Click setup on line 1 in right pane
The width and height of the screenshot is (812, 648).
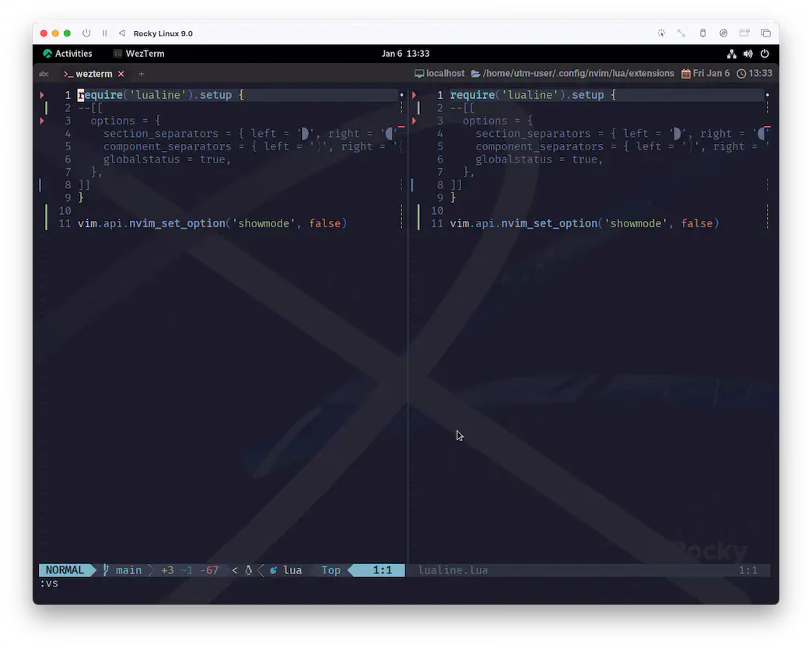click(x=587, y=95)
